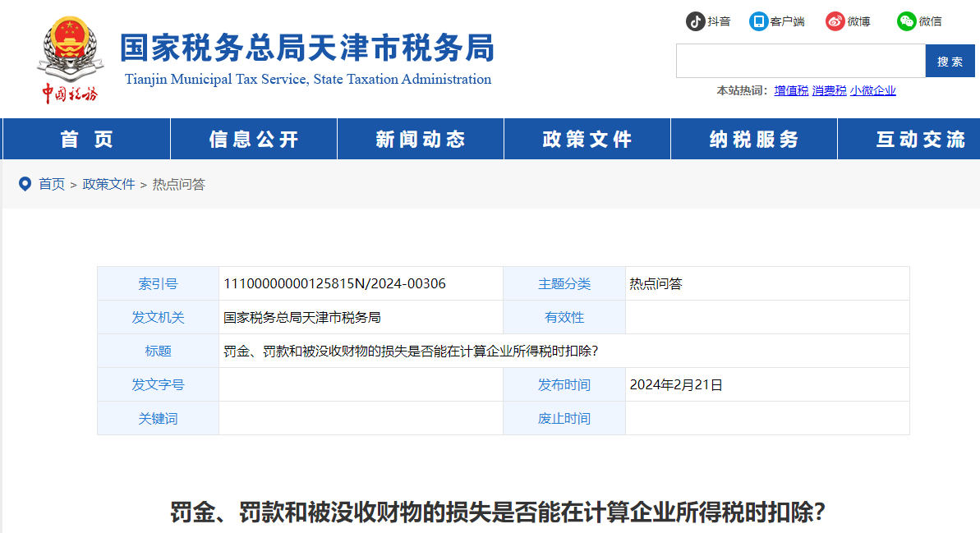
Task: Open the 新闻动态 navigation tab
Action: pos(421,139)
